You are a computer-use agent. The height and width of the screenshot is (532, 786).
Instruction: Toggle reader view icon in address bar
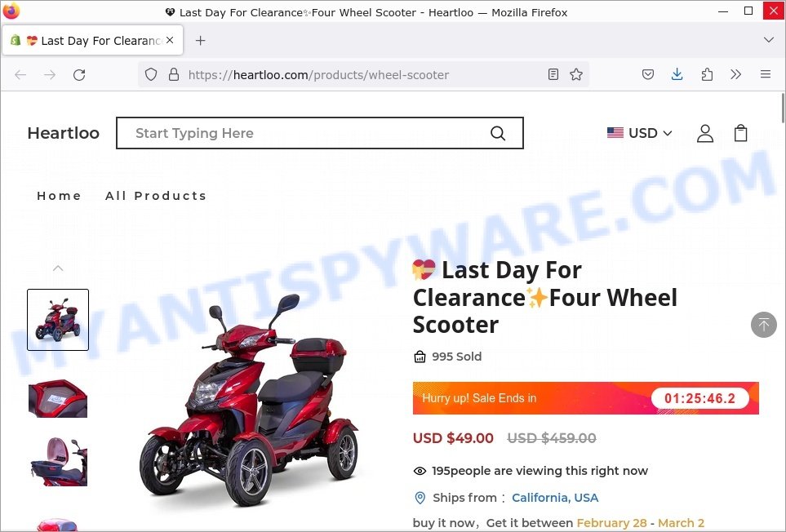click(x=553, y=74)
